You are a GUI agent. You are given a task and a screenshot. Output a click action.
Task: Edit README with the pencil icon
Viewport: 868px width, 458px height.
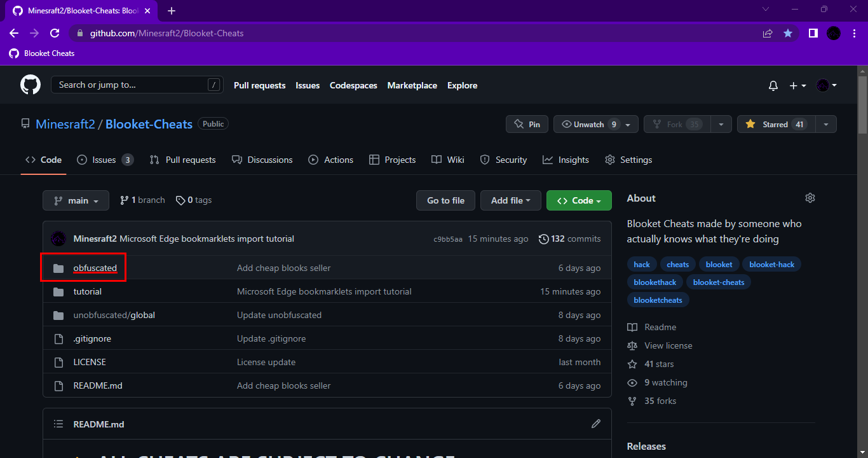click(x=595, y=424)
